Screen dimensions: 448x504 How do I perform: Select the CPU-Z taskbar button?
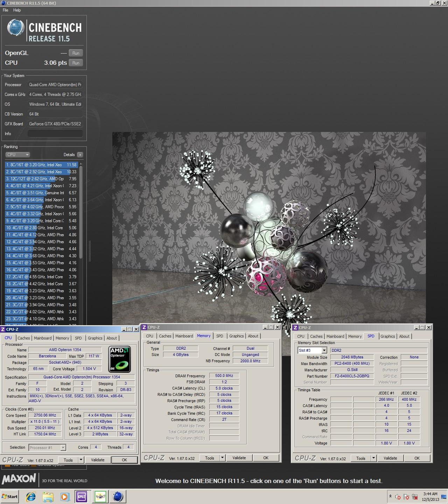coord(82,496)
